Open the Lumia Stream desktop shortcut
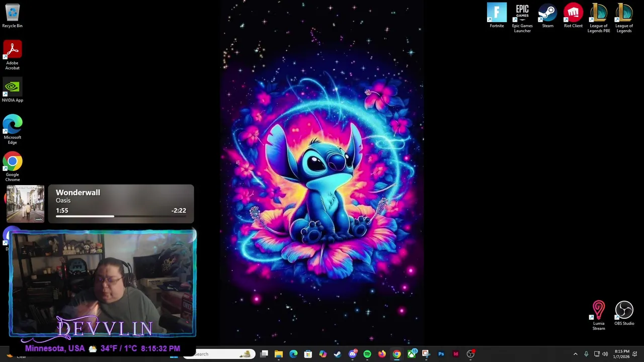Viewport: 644px width, 362px height. click(598, 316)
